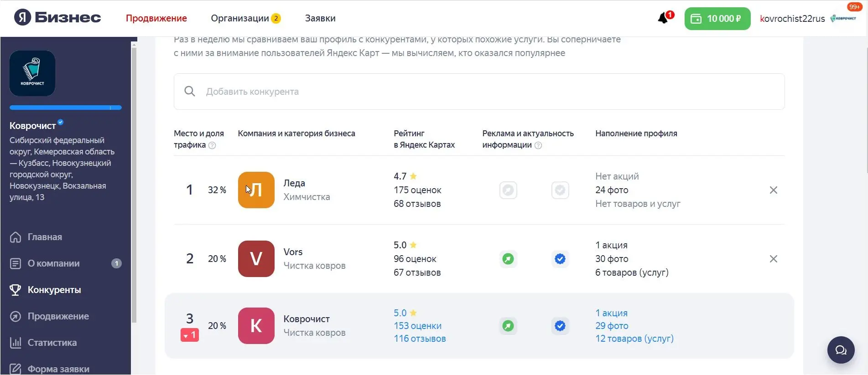Open Заявки top tab
The height and width of the screenshot is (375, 868).
pyautogui.click(x=320, y=18)
